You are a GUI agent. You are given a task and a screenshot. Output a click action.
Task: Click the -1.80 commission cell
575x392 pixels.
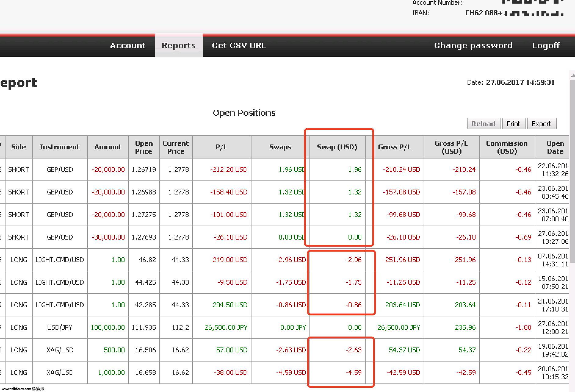tap(507, 327)
